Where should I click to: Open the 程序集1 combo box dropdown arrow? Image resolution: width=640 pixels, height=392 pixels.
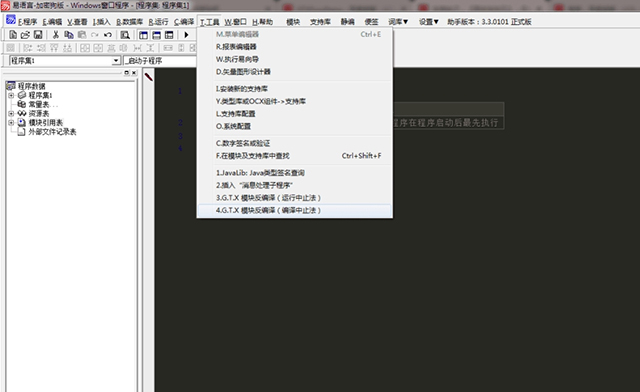(116, 61)
